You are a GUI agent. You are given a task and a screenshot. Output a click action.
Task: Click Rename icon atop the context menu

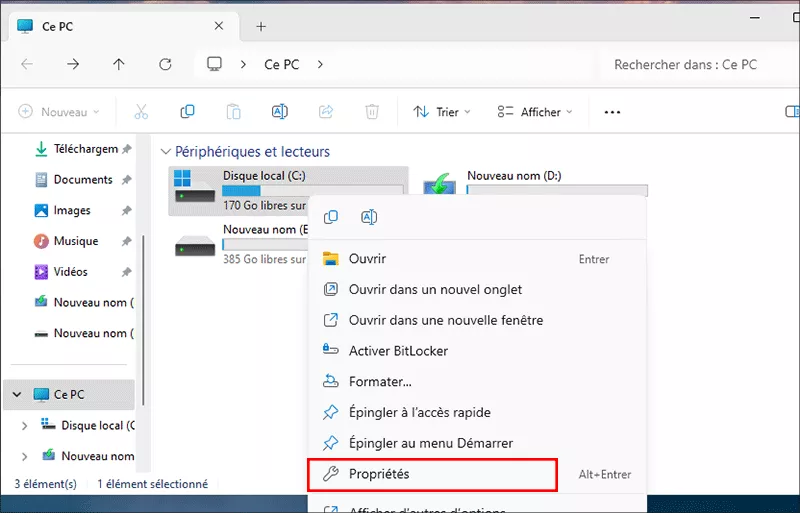[368, 217]
